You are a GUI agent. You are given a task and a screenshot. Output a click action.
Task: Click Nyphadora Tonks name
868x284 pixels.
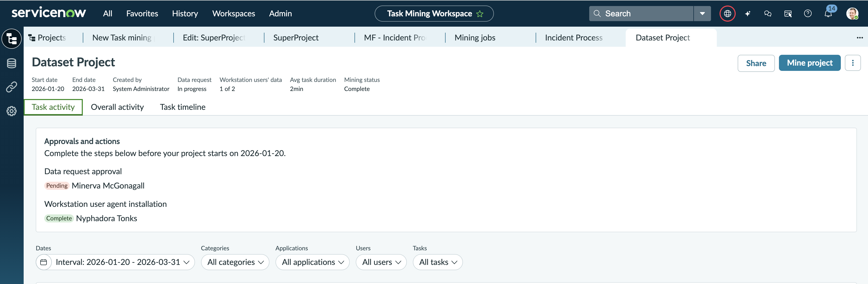click(x=106, y=218)
